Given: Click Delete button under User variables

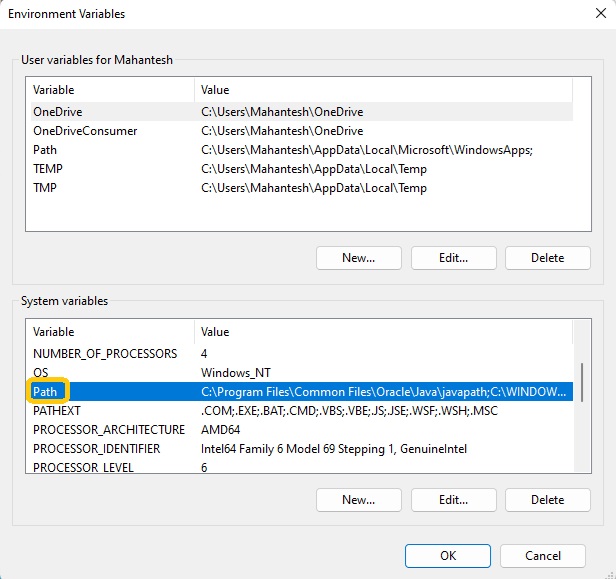Looking at the screenshot, I should tap(548, 258).
